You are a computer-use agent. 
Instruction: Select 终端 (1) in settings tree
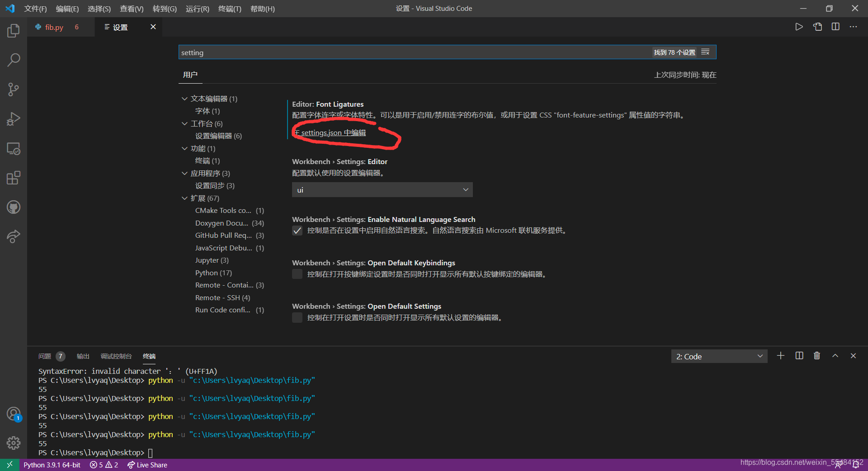point(208,161)
